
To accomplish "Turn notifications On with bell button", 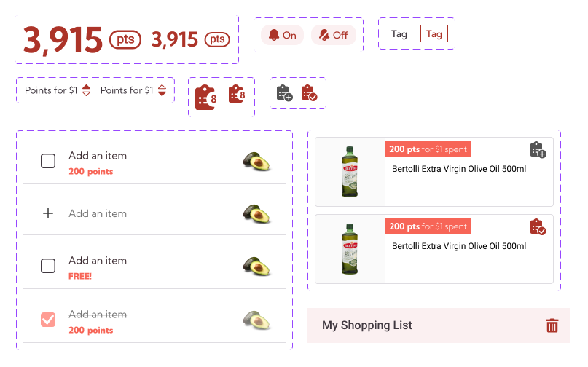I will coord(283,35).
